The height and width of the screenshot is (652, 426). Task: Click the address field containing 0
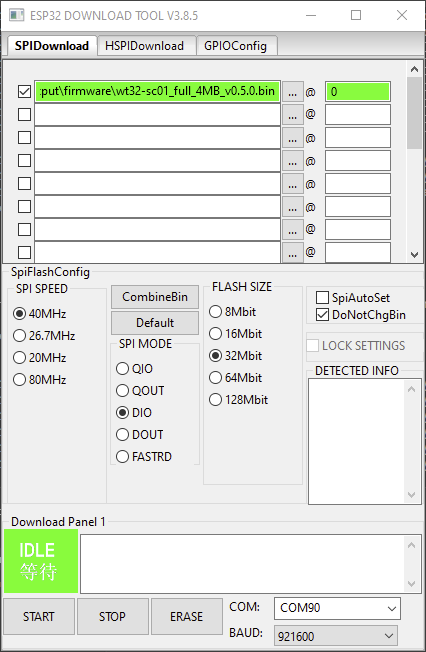click(x=358, y=91)
